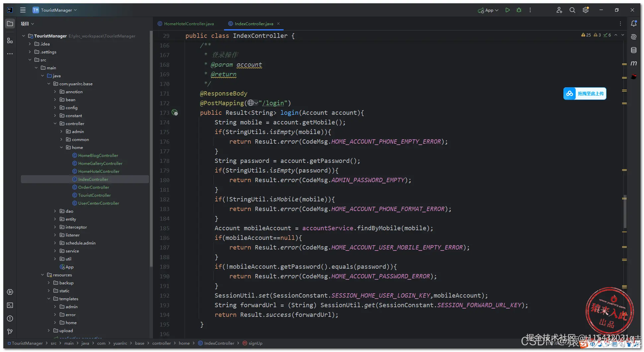Show more tool windows
The image size is (644, 352).
pyautogui.click(x=10, y=54)
